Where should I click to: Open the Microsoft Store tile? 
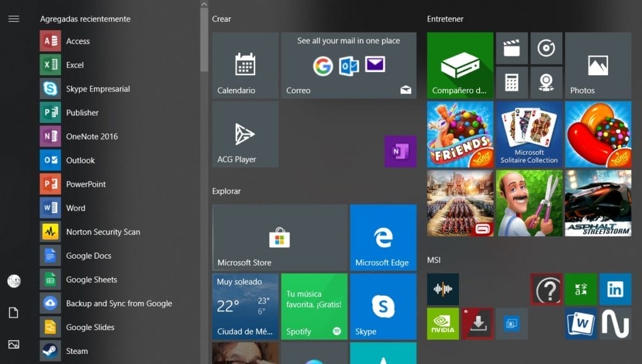(x=279, y=237)
